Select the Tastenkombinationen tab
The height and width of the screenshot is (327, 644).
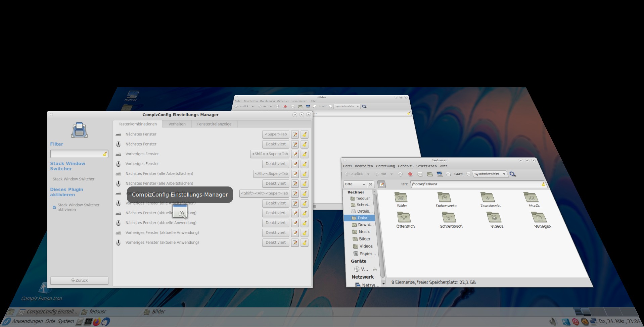138,124
